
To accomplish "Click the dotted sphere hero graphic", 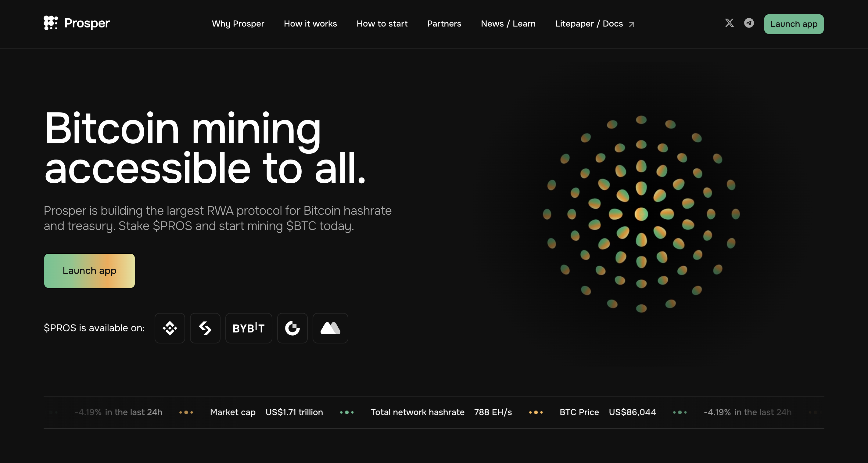I will pos(641,214).
